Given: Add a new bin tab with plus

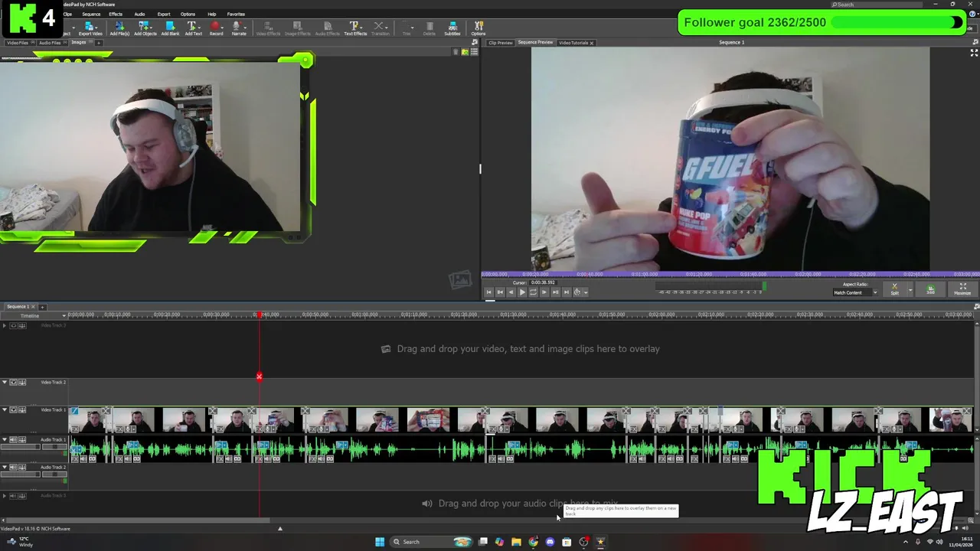Looking at the screenshot, I should pyautogui.click(x=98, y=43).
